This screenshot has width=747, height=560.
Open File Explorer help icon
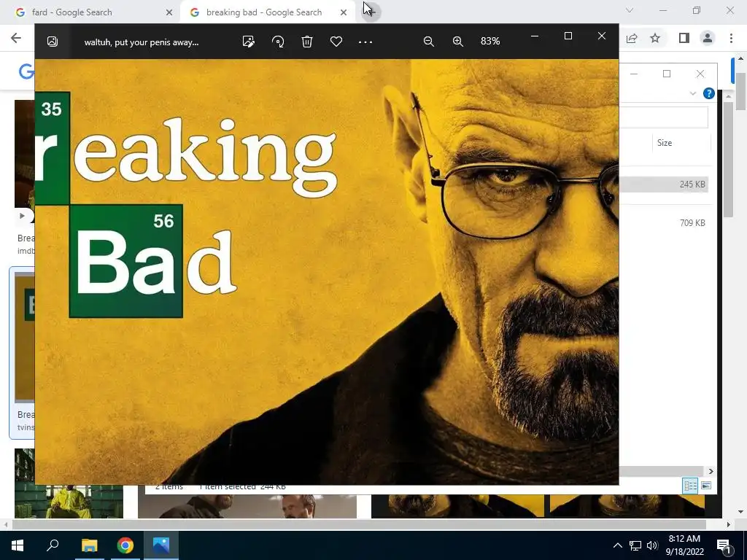(x=708, y=93)
